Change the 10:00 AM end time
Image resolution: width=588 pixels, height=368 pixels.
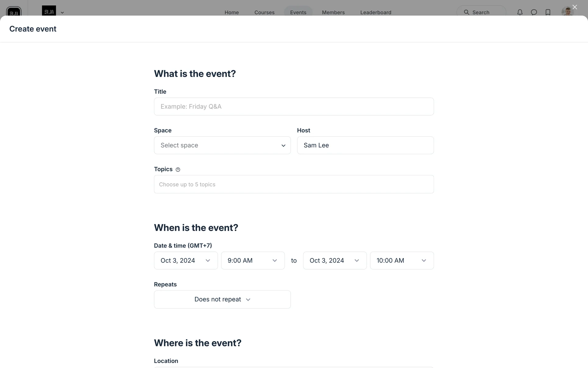coord(401,261)
